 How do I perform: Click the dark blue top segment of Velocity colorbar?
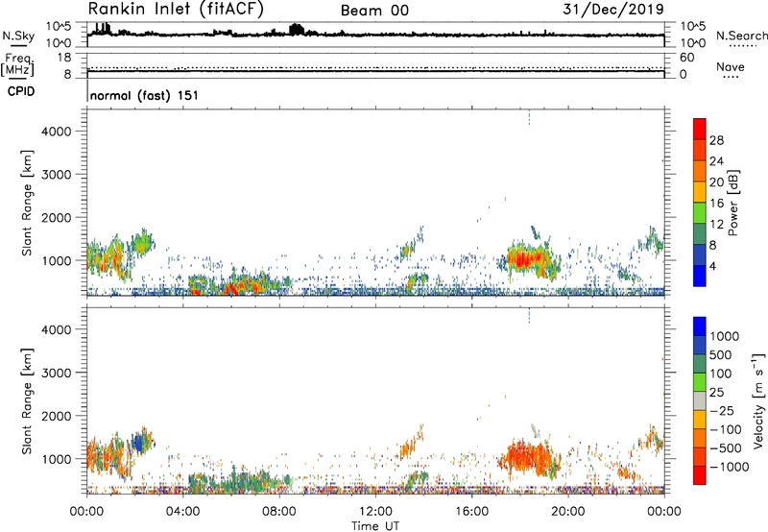[x=700, y=326]
